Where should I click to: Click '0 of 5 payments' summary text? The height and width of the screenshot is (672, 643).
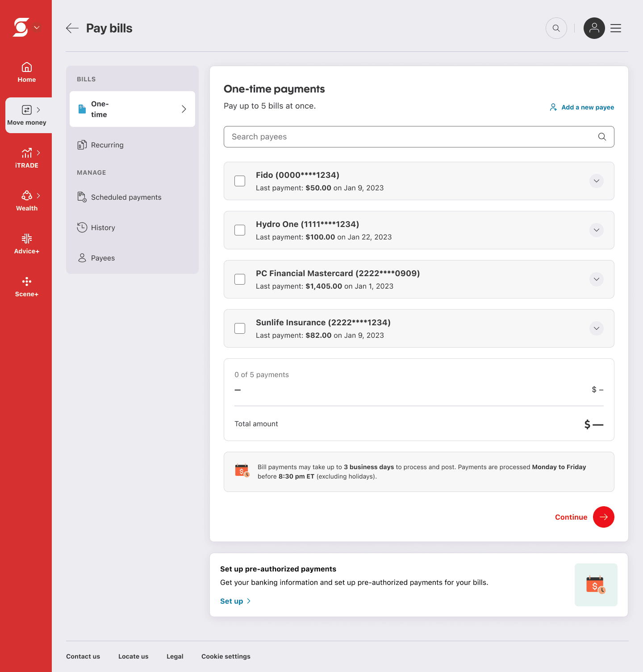[x=262, y=375]
